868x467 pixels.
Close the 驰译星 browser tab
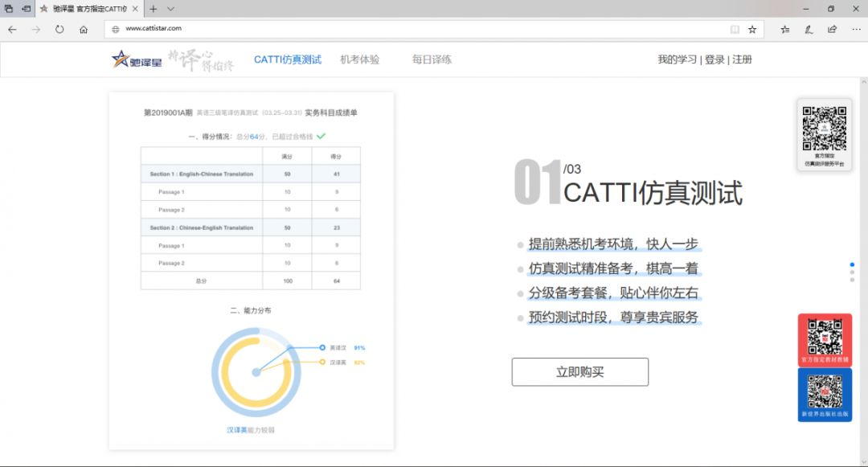point(135,9)
